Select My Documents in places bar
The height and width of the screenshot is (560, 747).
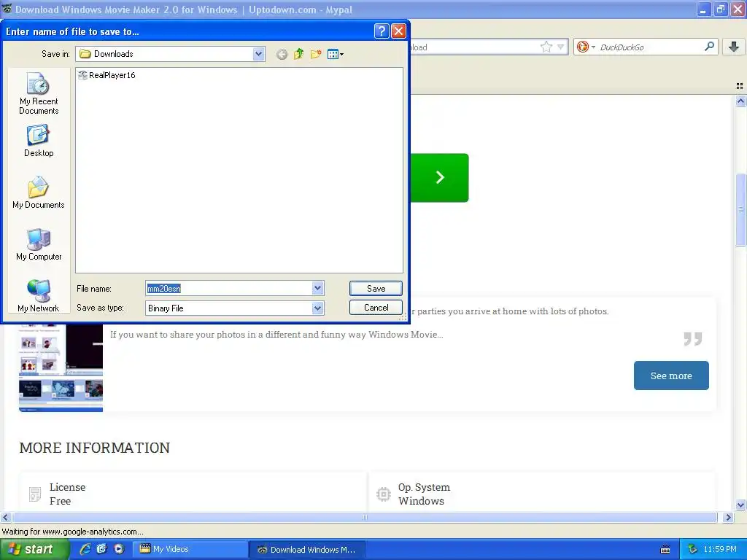click(x=39, y=192)
